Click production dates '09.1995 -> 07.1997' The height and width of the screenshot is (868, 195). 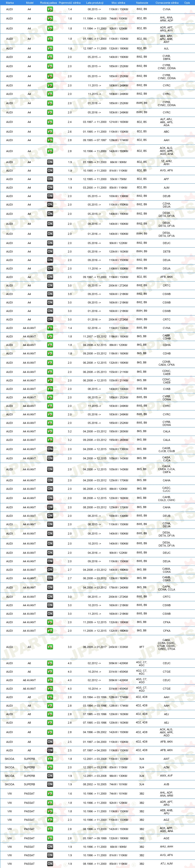[95, 140]
